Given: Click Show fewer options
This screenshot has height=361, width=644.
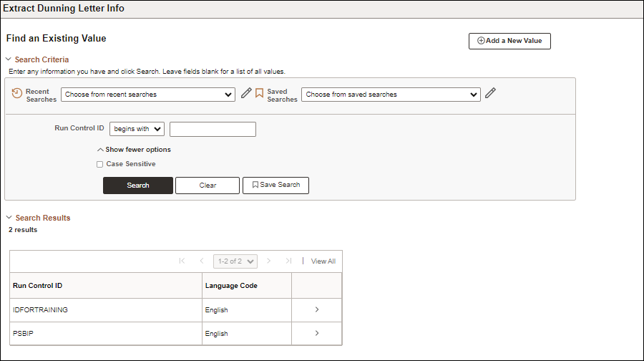Looking at the screenshot, I should [134, 150].
